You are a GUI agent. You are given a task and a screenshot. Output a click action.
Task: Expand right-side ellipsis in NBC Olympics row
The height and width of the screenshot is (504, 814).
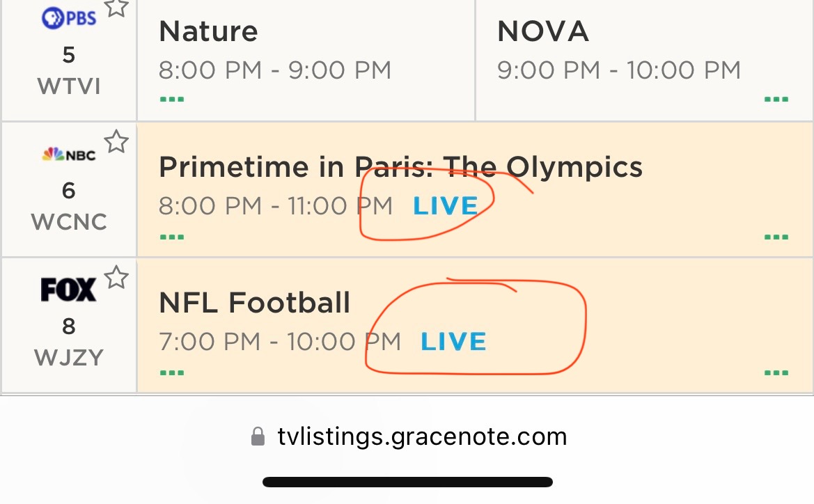(776, 237)
